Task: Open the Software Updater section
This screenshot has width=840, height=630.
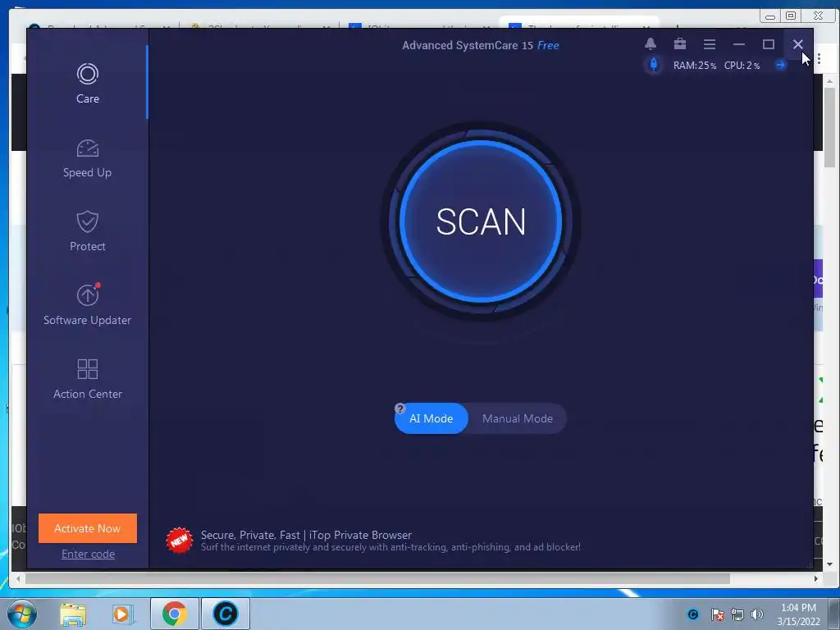Action: click(x=87, y=305)
